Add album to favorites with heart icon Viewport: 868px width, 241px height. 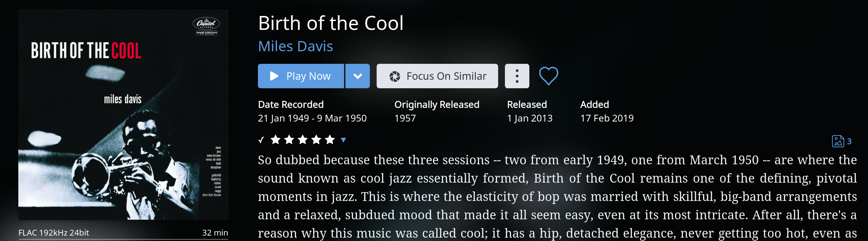point(548,76)
